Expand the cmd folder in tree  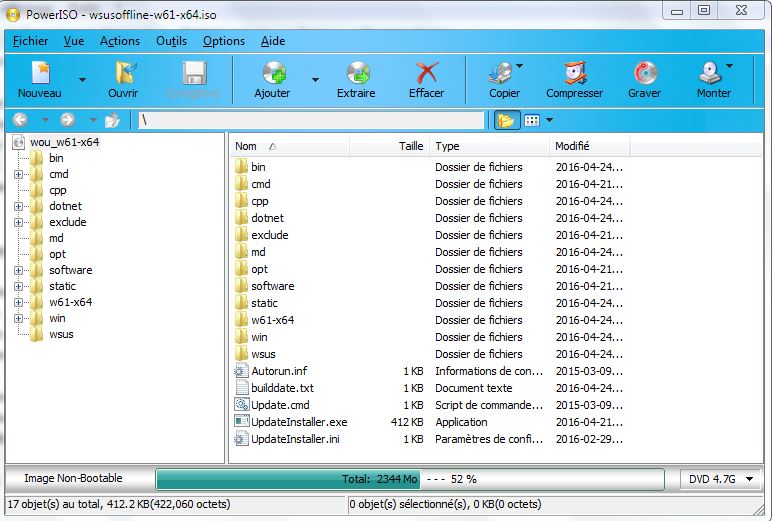pyautogui.click(x=18, y=174)
